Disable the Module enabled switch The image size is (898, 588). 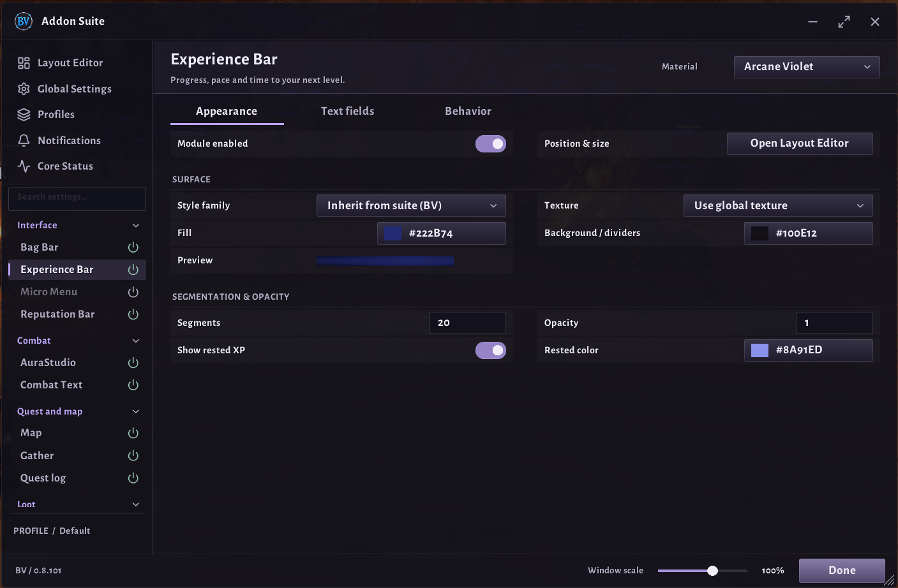click(490, 143)
